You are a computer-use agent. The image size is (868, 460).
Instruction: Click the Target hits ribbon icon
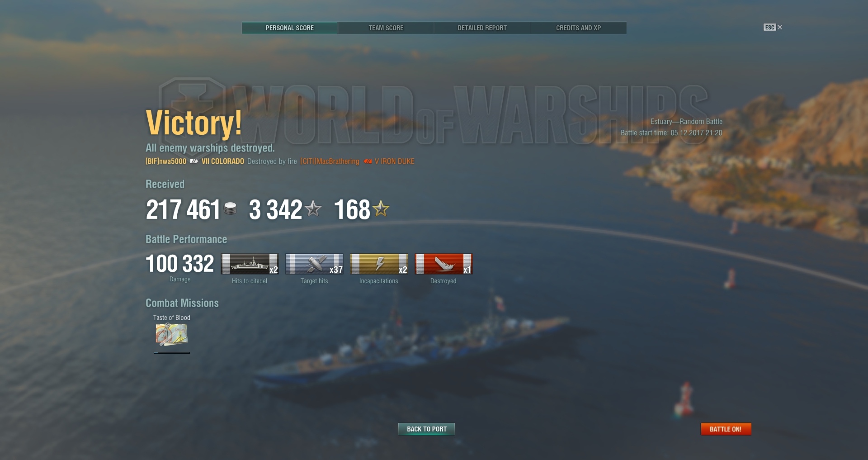[314, 264]
